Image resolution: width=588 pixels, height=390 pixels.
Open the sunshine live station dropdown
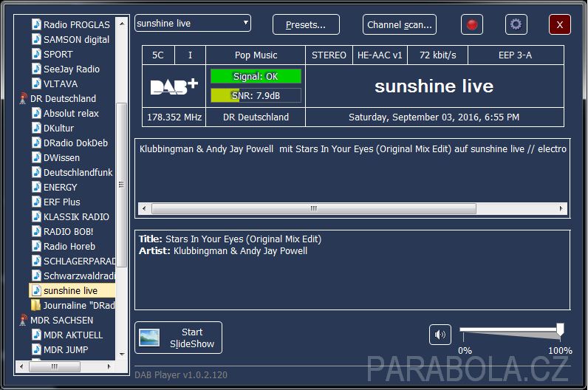click(x=193, y=23)
